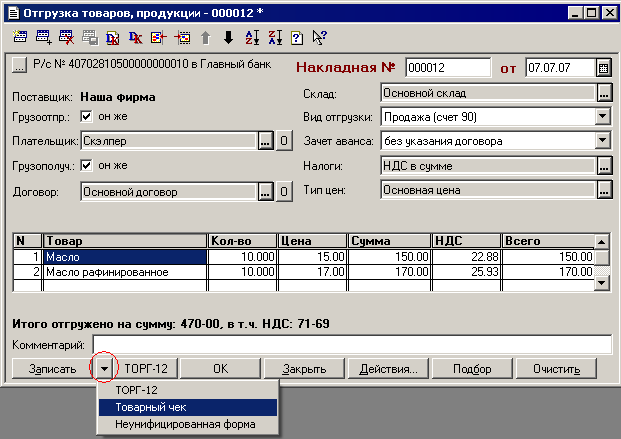
Task: Click the delete row toolbar icon
Action: tap(66, 38)
